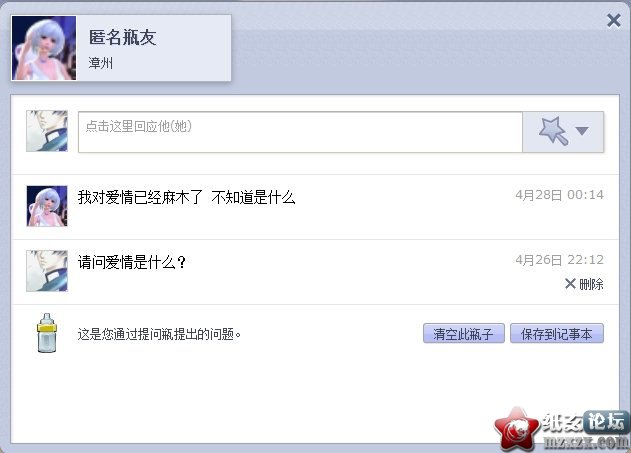Click the 4月28日 00:14 timestamp
Image resolution: width=631 pixels, height=453 pixels.
click(x=559, y=195)
